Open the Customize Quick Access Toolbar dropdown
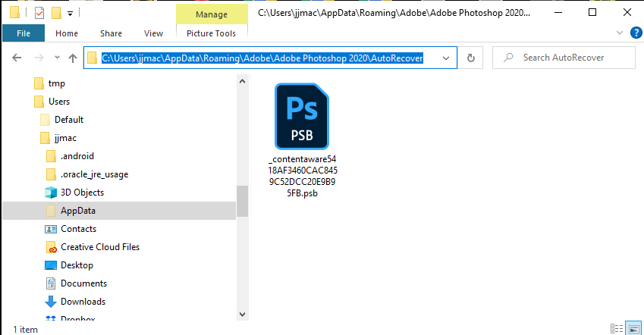644x335 pixels. 70,13
